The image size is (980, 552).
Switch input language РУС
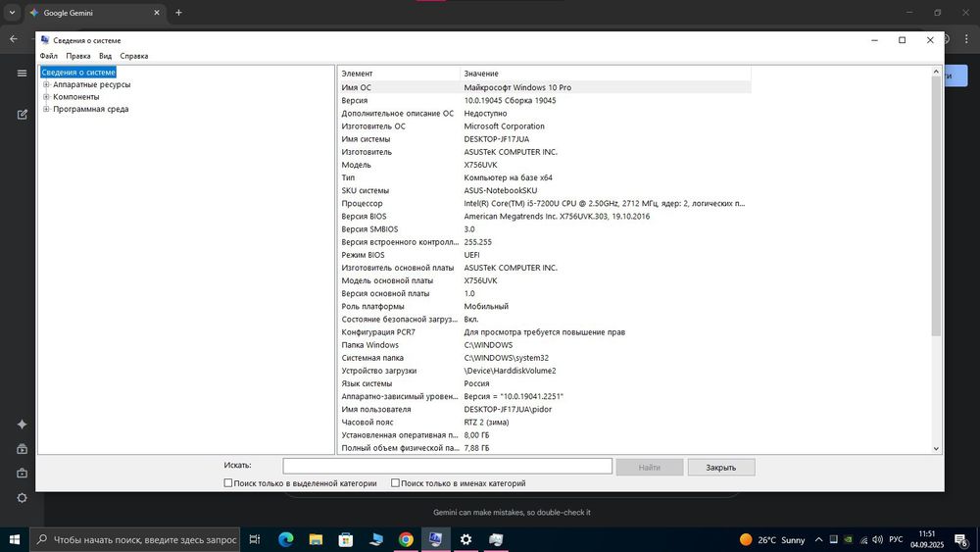click(896, 539)
